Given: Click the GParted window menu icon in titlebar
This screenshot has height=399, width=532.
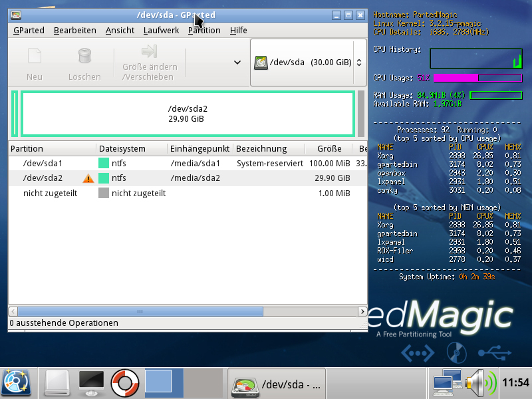Looking at the screenshot, I should click(x=16, y=15).
